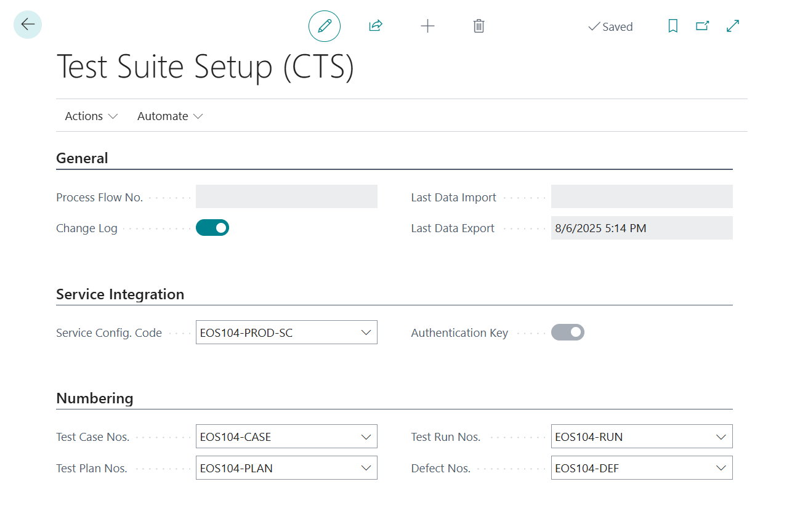The height and width of the screenshot is (532, 800).
Task: Toggle the Change Log switch
Action: pos(212,228)
